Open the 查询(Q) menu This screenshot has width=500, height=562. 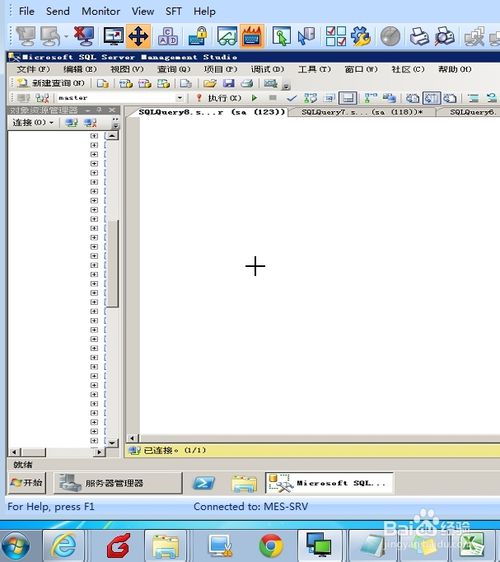(x=173, y=69)
